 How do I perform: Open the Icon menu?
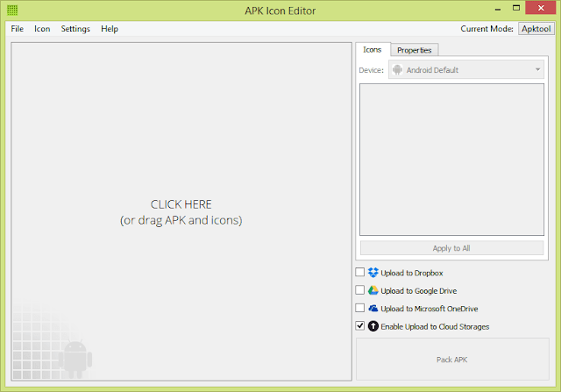[42, 29]
